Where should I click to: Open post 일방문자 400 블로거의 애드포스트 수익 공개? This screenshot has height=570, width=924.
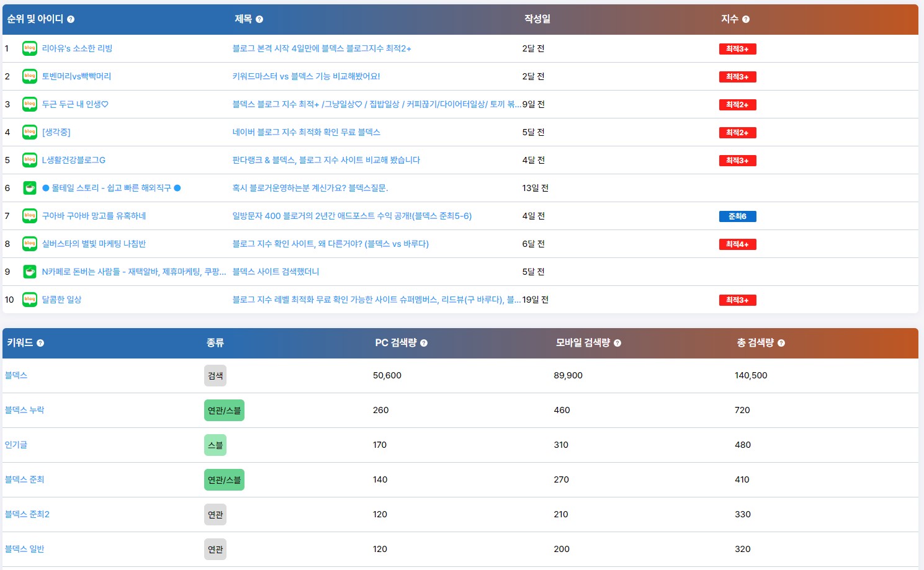click(x=352, y=216)
